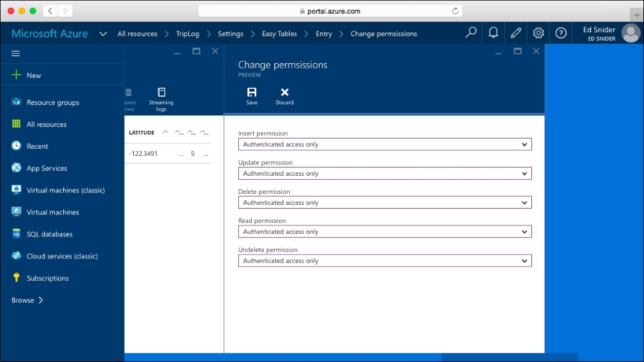The width and height of the screenshot is (644, 362).
Task: Click the Delete rows trash icon
Action: [129, 92]
